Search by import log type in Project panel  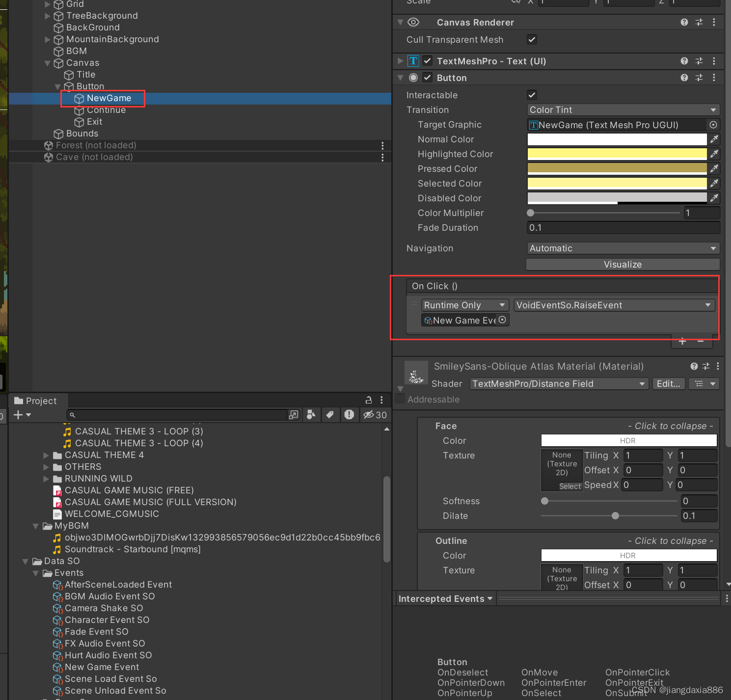pos(349,415)
